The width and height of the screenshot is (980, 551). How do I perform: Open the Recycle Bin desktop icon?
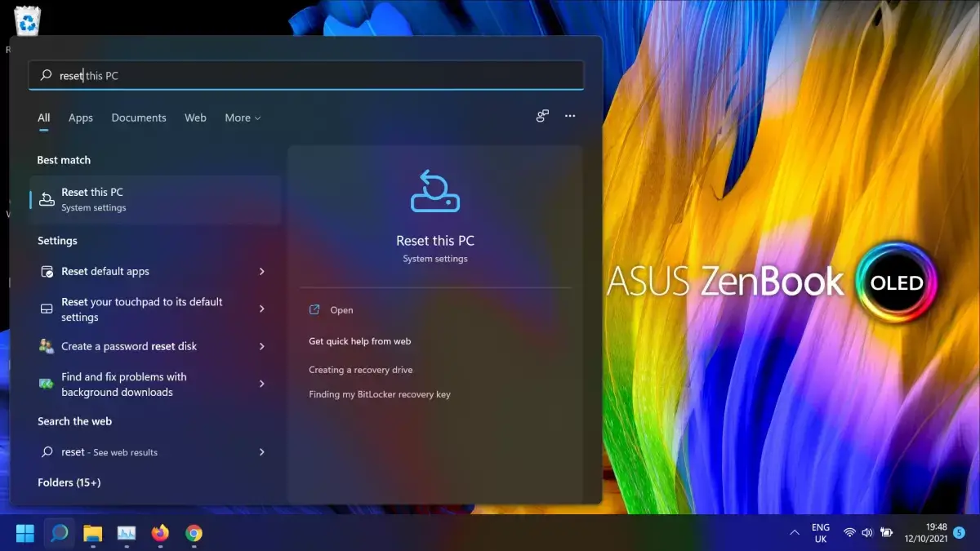click(27, 20)
